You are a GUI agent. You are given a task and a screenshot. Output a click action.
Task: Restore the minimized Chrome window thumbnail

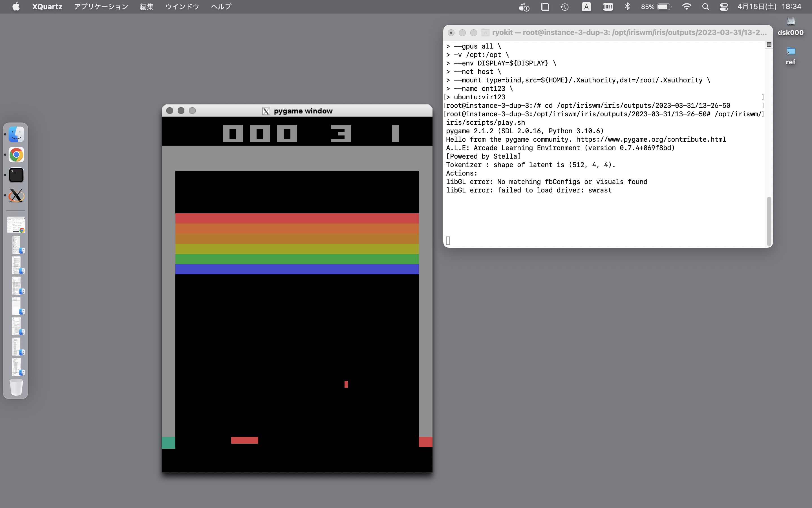pyautogui.click(x=16, y=225)
